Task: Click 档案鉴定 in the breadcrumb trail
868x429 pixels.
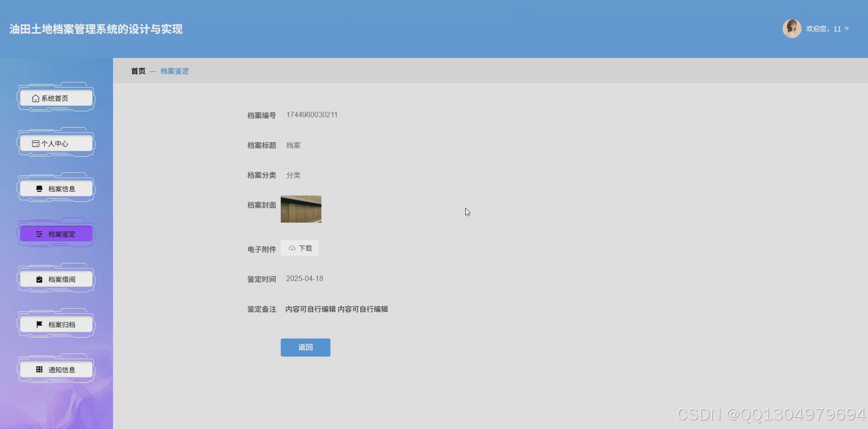Action: (175, 71)
